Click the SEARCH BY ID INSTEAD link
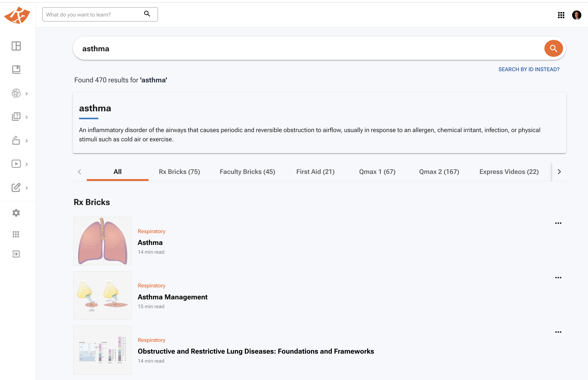Viewport: 588px width, 380px height. coord(529,69)
